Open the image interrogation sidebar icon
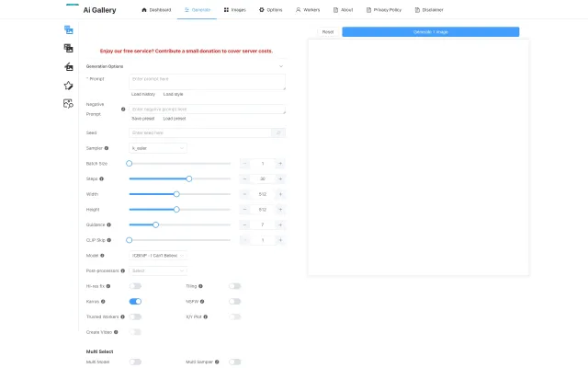The height and width of the screenshot is (368, 588). pyautogui.click(x=68, y=104)
